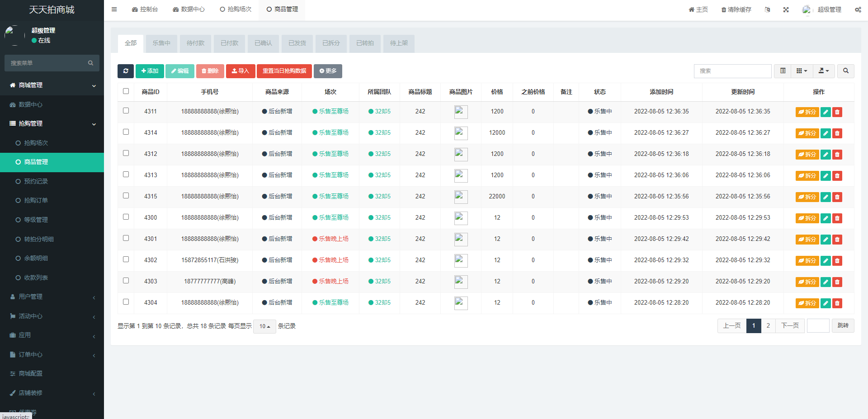The image size is (868, 419).
Task: Click the magnifier advanced search icon button
Action: [x=845, y=71]
